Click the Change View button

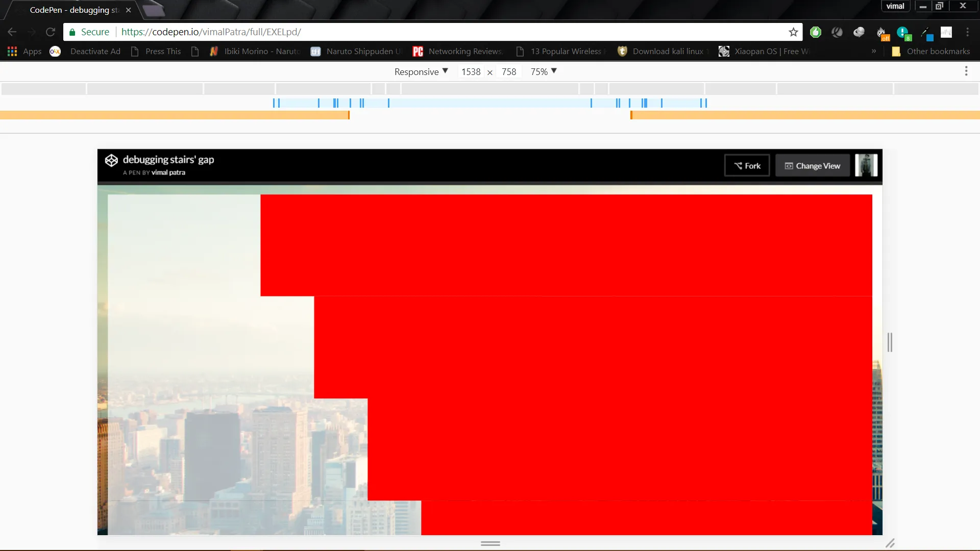click(x=812, y=166)
